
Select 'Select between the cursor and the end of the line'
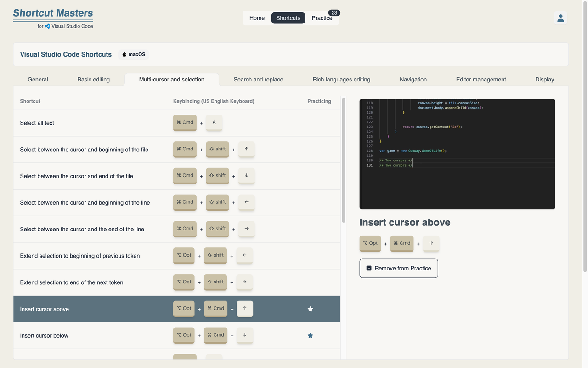pyautogui.click(x=177, y=229)
